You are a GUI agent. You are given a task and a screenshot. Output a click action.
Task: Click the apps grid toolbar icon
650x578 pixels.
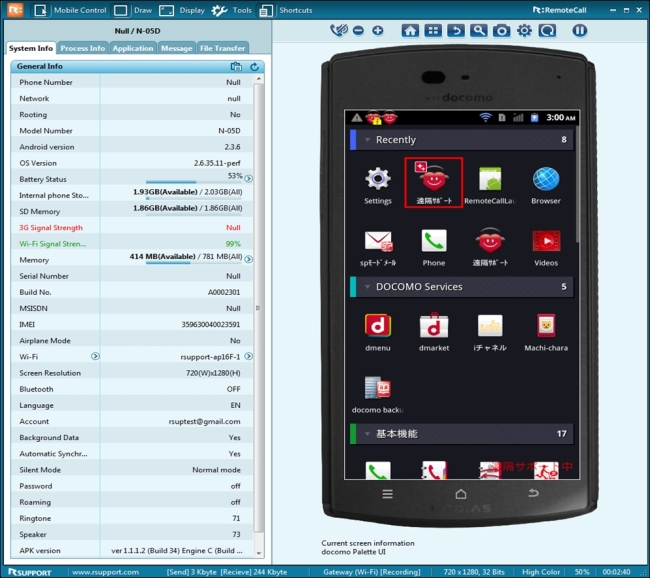click(x=433, y=30)
